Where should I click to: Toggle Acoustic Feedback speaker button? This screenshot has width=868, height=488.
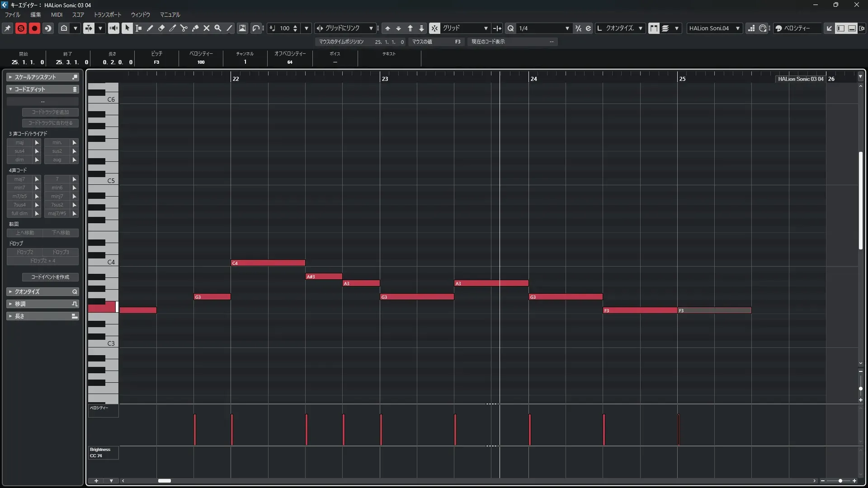pos(113,28)
